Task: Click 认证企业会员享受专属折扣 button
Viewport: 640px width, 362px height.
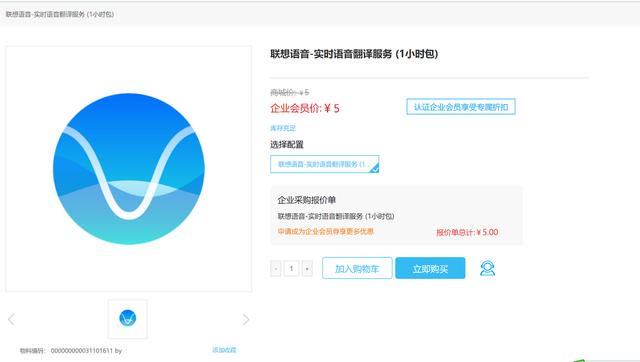Action: 461,107
